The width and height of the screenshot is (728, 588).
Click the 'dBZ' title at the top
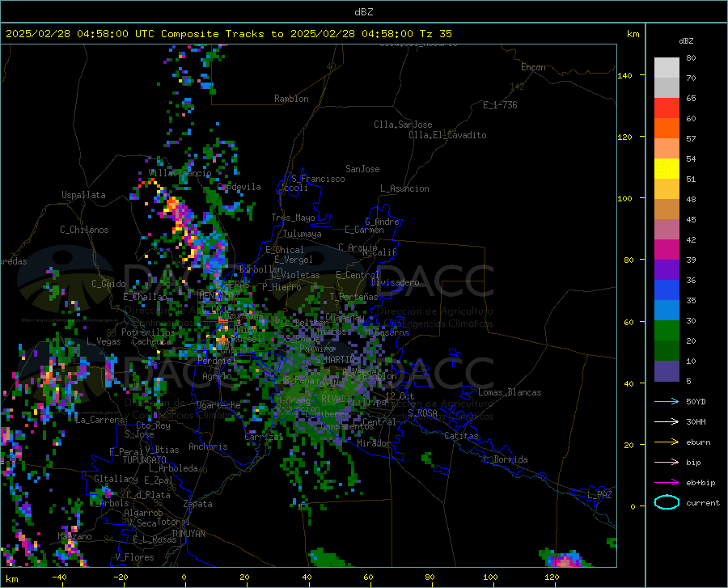(x=363, y=12)
